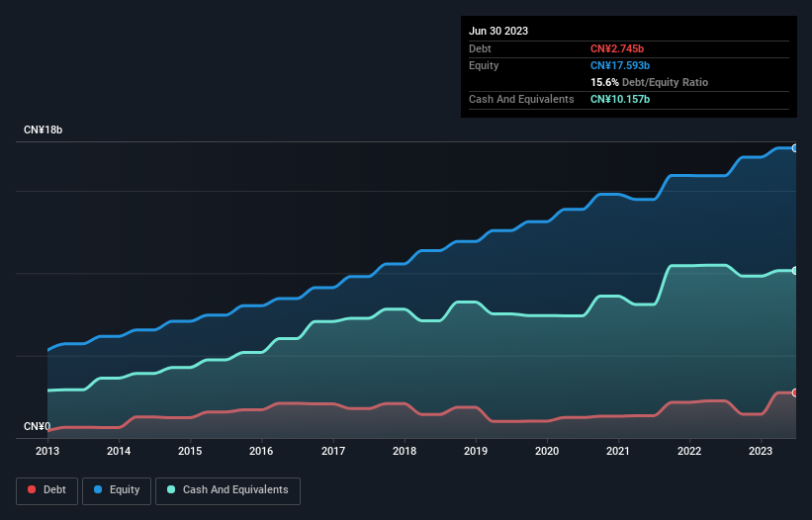Click the blue Equity endpoint marker

point(794,148)
